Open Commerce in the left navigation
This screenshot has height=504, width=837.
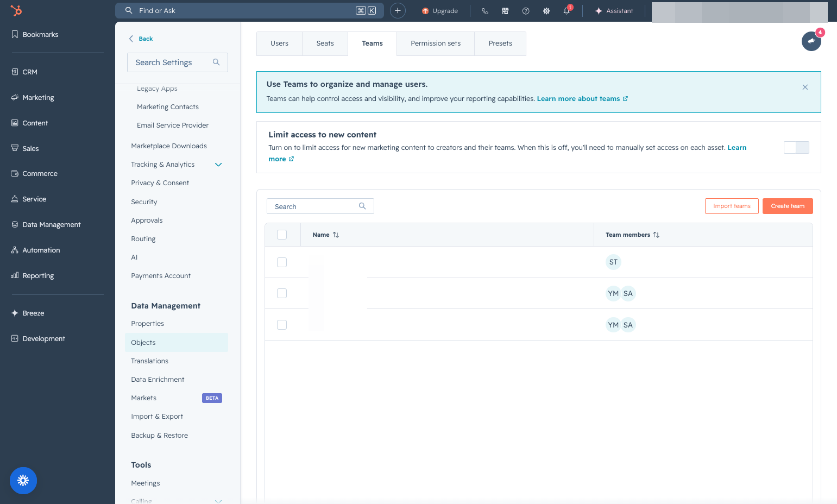point(34,173)
